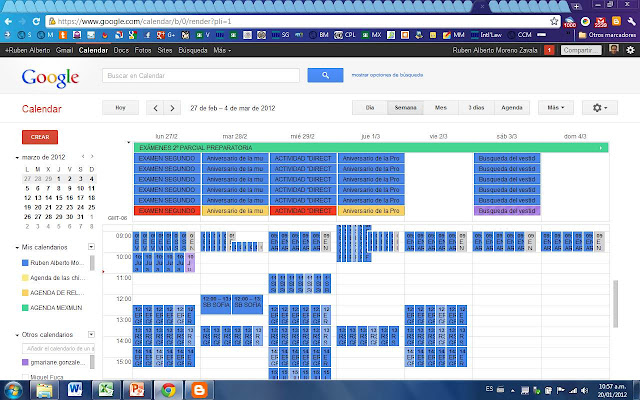Open the MIM bookmark
This screenshot has height=400, width=640.
pyautogui.click(x=454, y=35)
